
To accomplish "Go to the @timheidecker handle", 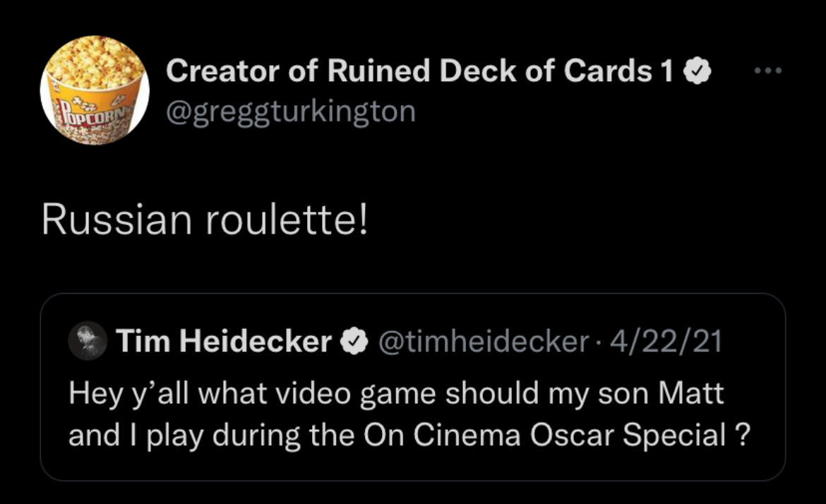I will coord(484,342).
